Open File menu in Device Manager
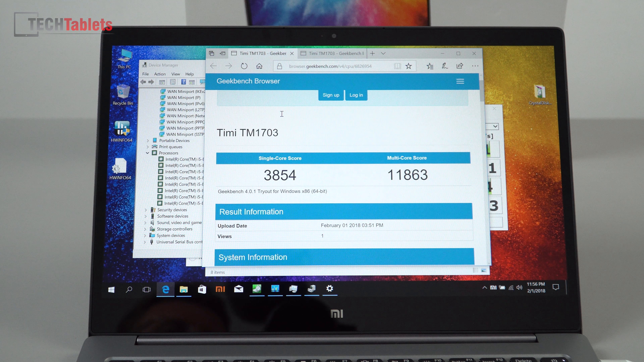 click(146, 74)
